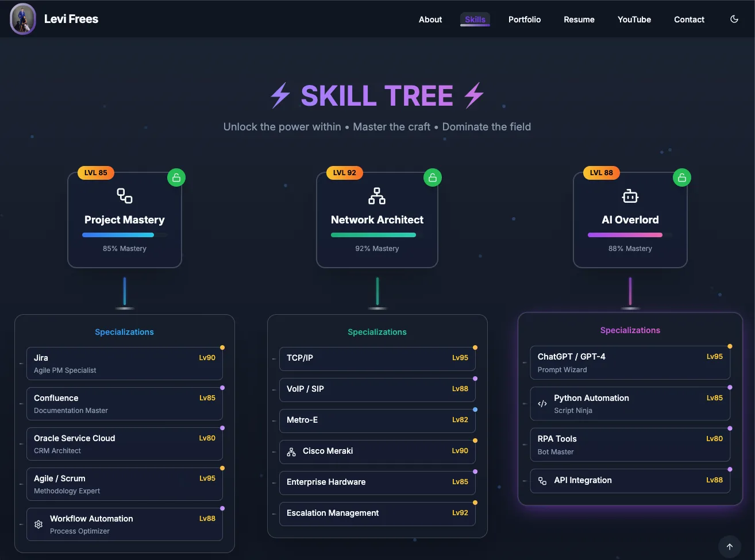The image size is (755, 560).
Task: Click the Script Ninja subtitle
Action: pyautogui.click(x=573, y=411)
